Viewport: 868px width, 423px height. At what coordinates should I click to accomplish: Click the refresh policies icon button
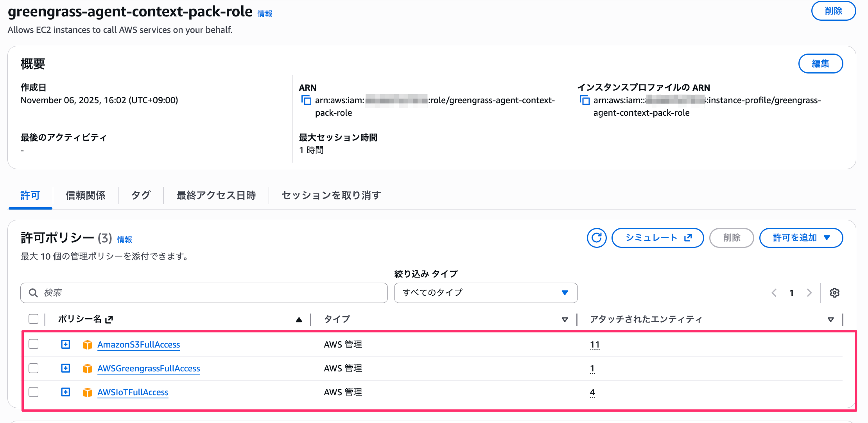click(596, 238)
